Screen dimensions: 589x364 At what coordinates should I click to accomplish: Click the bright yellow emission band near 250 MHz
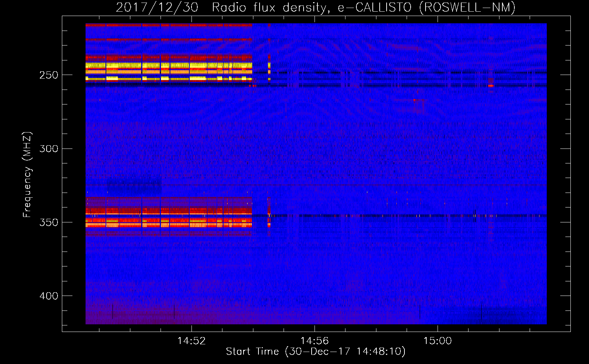coord(169,66)
